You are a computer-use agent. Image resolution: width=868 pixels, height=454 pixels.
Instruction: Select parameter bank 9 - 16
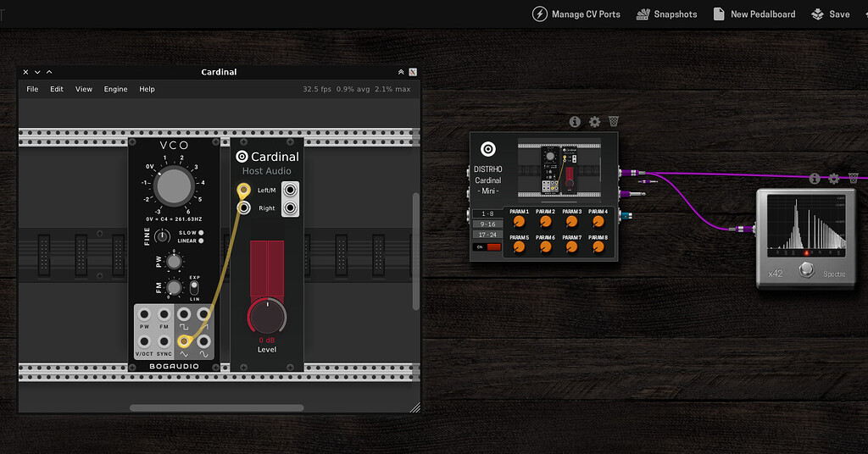coord(487,224)
